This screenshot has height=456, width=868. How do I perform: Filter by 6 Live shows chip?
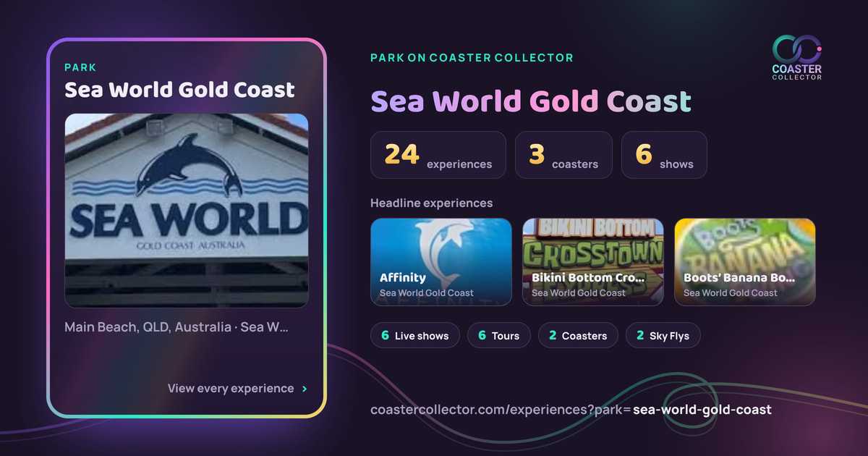pyautogui.click(x=415, y=335)
